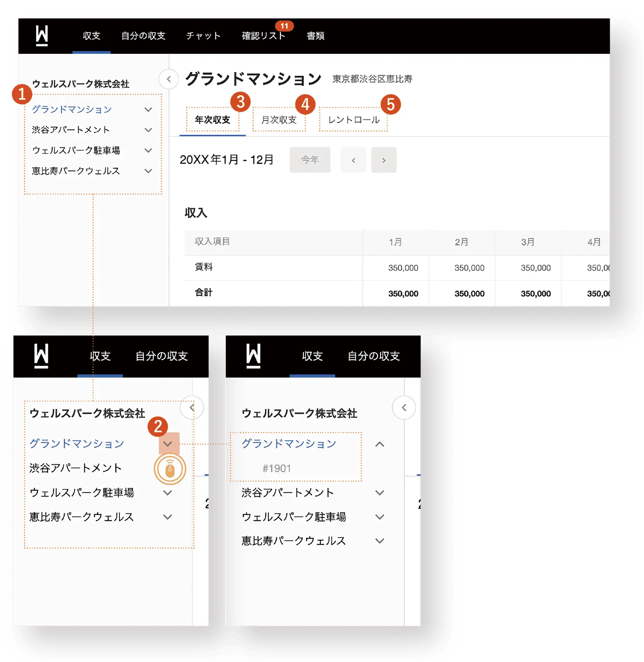Click W logo in bottom-left window

point(41,356)
